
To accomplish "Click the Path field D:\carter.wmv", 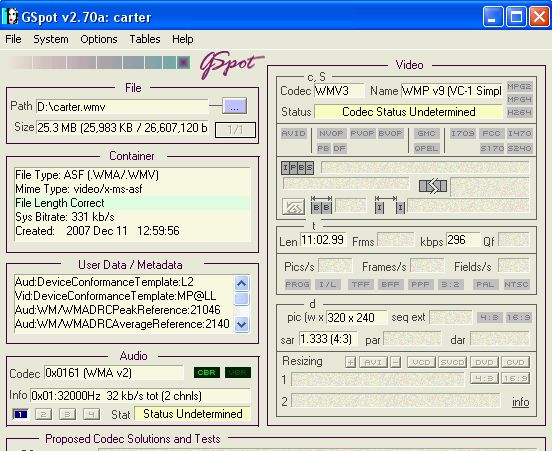I will pyautogui.click(x=122, y=107).
